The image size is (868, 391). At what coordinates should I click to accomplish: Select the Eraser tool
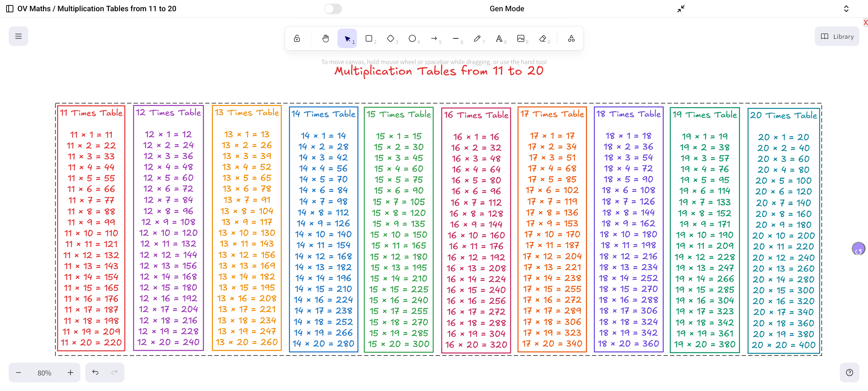pyautogui.click(x=542, y=38)
